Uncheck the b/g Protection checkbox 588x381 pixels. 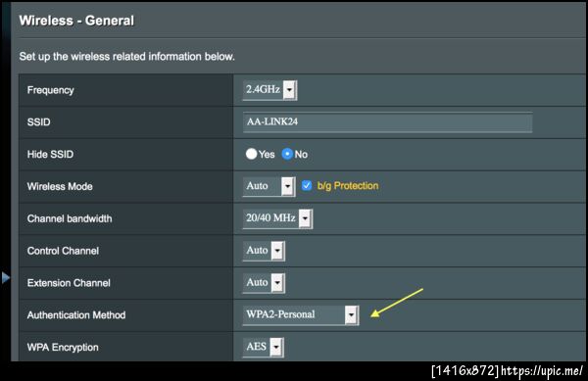pos(307,185)
